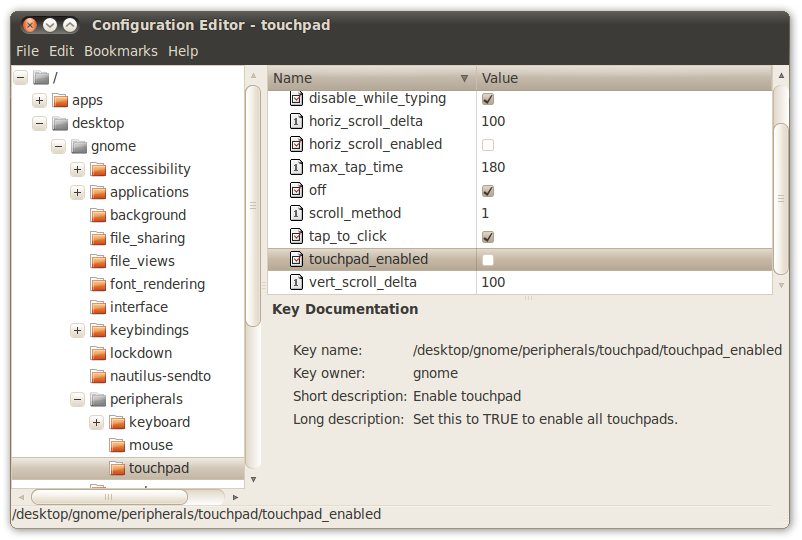Image resolution: width=802 pixels, height=540 pixels.
Task: Click the key list vertical scrollbar
Action: click(781, 198)
